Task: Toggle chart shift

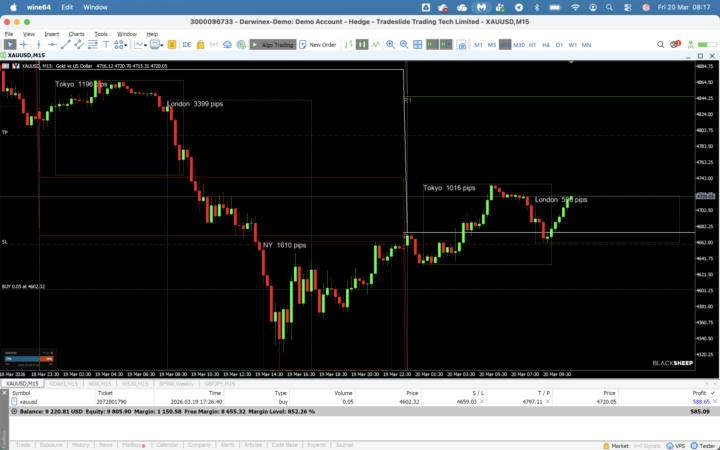Action: tap(446, 45)
